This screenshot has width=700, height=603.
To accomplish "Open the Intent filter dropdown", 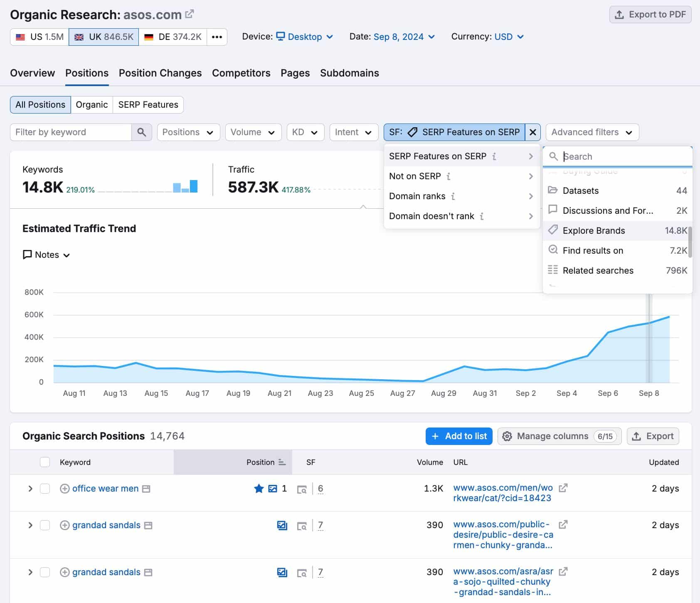I will 354,132.
